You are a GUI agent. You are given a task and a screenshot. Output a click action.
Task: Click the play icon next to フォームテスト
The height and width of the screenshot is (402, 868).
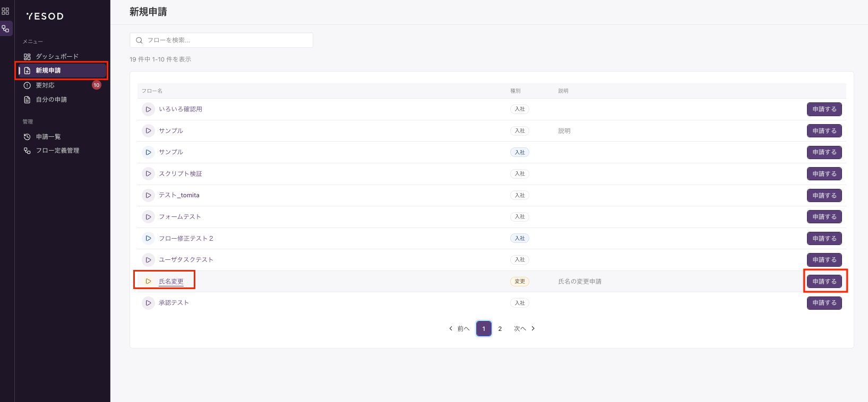click(x=148, y=217)
